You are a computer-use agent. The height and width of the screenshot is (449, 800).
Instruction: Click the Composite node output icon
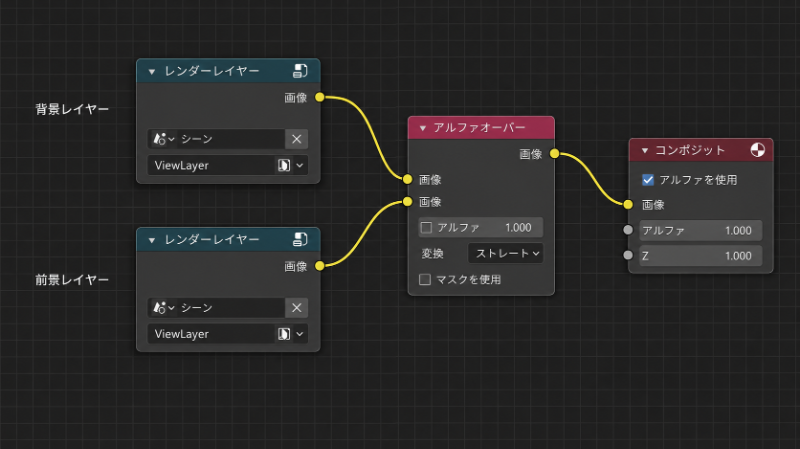pos(758,150)
